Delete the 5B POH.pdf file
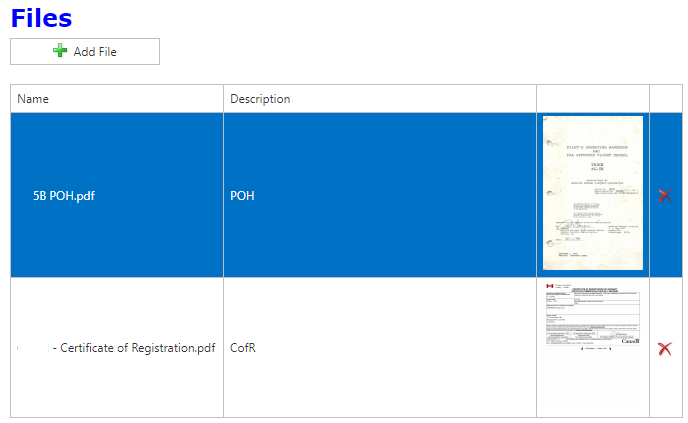Screen dimensions: 688x423 pyautogui.click(x=665, y=196)
